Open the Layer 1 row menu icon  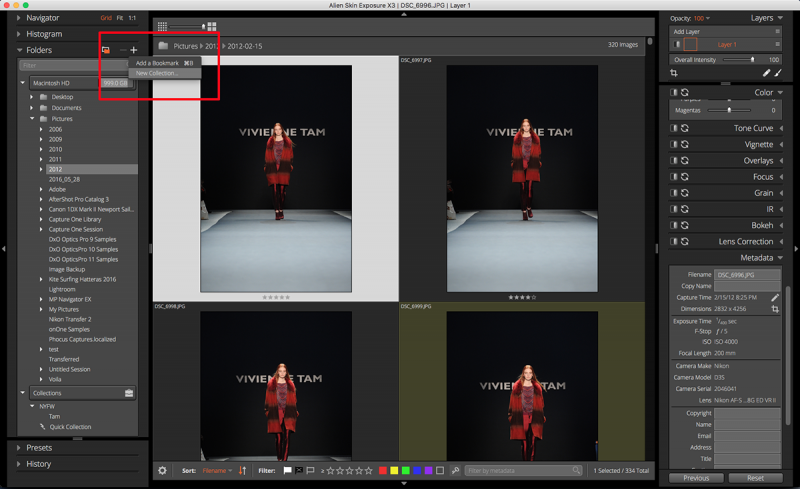[x=778, y=44]
